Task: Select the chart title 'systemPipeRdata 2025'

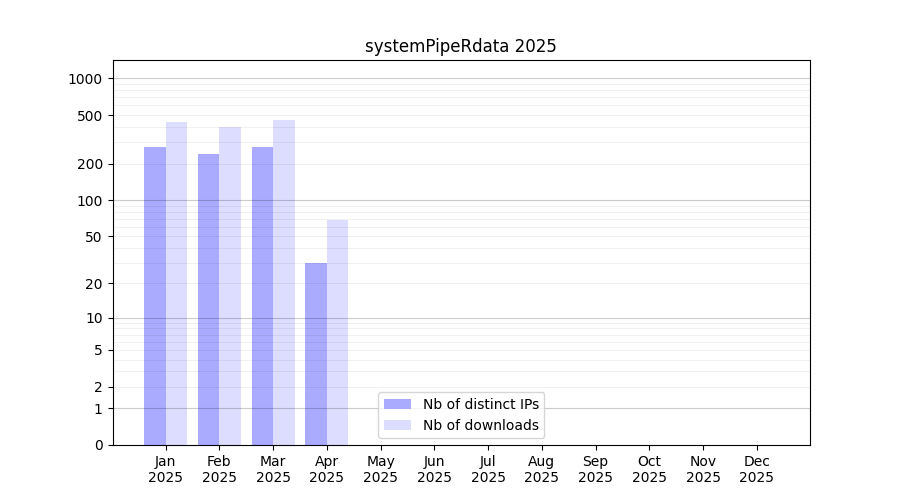Action: (x=460, y=46)
